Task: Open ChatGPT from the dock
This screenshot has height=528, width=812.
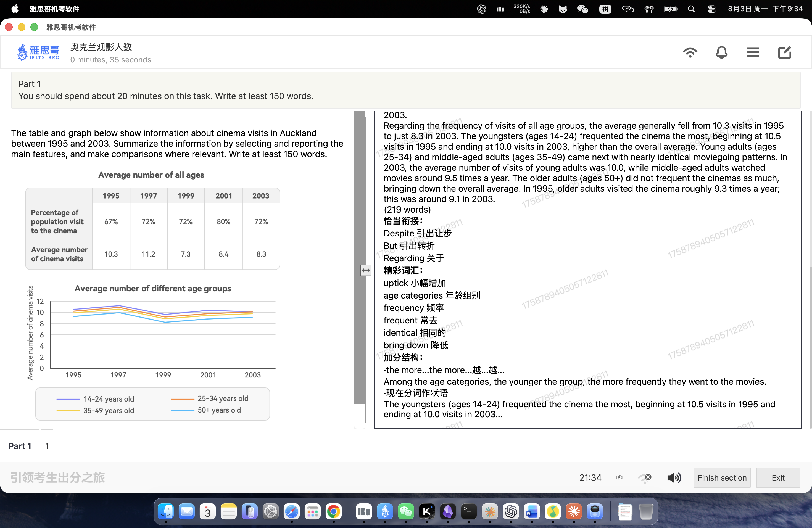Action: click(x=511, y=511)
